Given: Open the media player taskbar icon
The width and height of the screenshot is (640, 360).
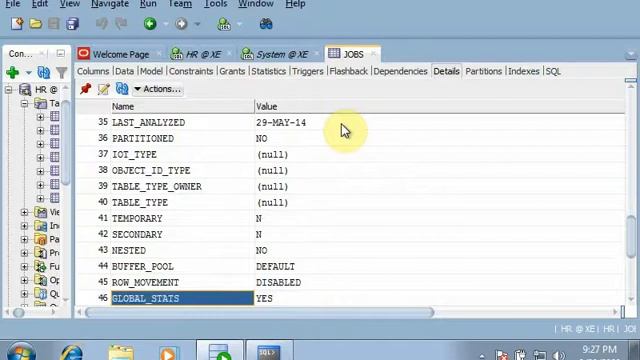Looking at the screenshot, I should tap(169, 353).
